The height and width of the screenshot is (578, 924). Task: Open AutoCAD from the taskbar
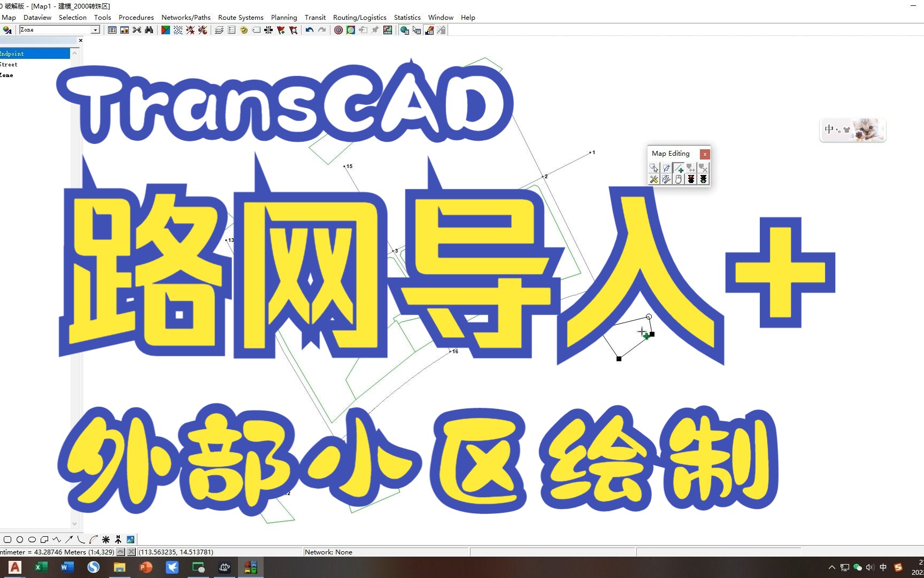15,567
